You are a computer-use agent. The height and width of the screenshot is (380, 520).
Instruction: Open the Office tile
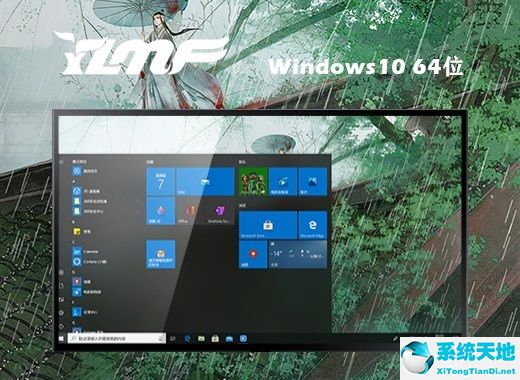tap(190, 211)
